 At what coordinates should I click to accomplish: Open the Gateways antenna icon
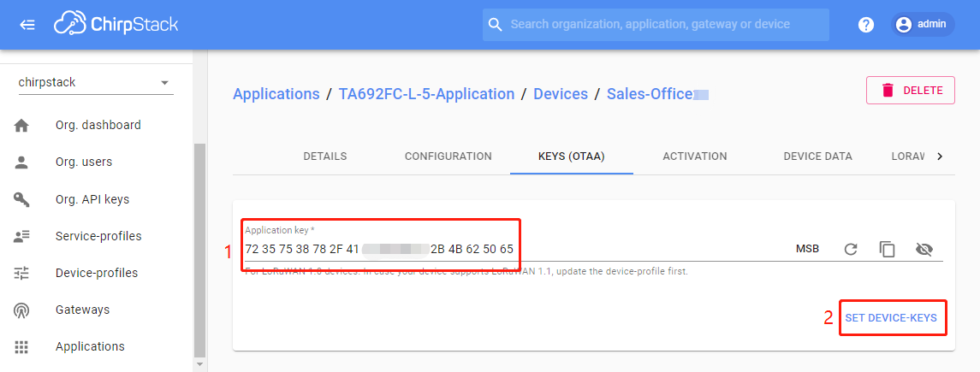point(22,310)
